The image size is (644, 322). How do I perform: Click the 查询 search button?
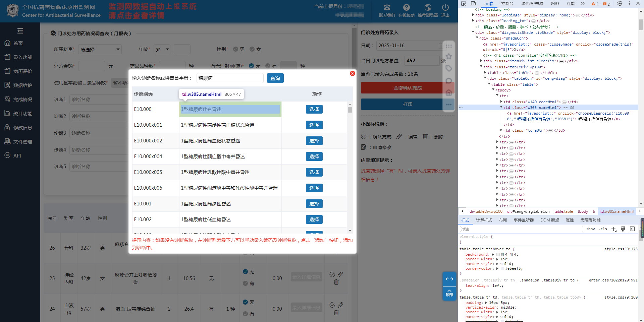point(275,78)
